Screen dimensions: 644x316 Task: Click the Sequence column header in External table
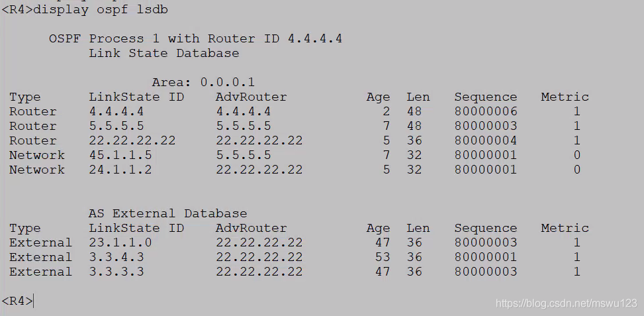click(x=485, y=228)
